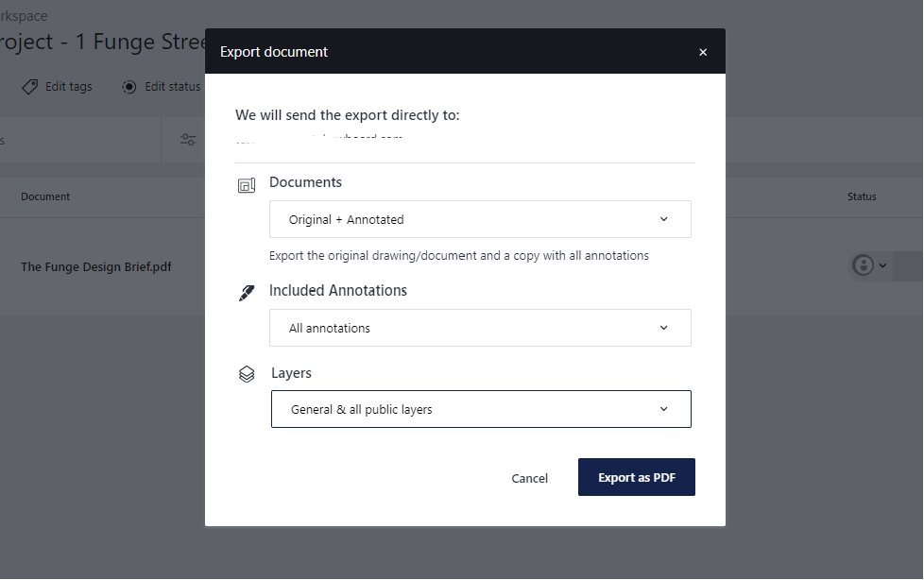Click the tag icon next to Edit tags

pos(29,87)
